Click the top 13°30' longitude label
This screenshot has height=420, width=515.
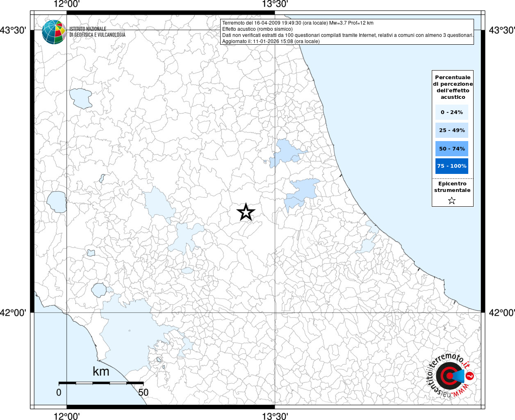pyautogui.click(x=275, y=5)
